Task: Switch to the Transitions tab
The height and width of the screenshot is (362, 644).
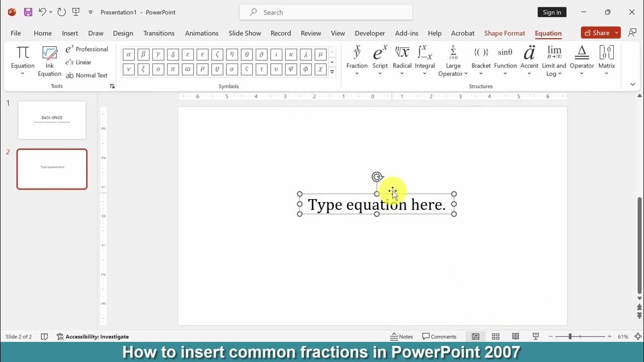Action: (159, 33)
